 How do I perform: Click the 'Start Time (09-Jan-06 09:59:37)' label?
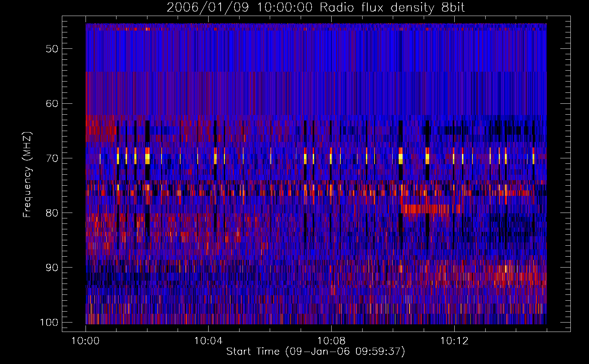tap(316, 352)
